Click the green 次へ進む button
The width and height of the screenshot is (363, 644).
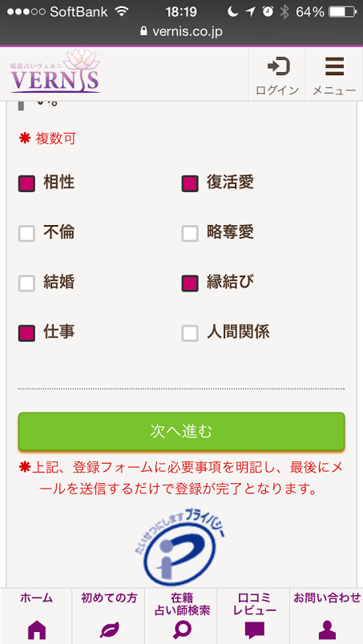click(181, 431)
